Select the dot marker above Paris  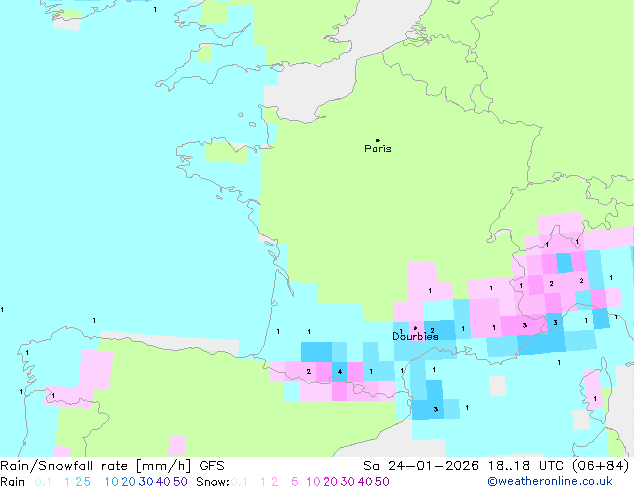[378, 140]
